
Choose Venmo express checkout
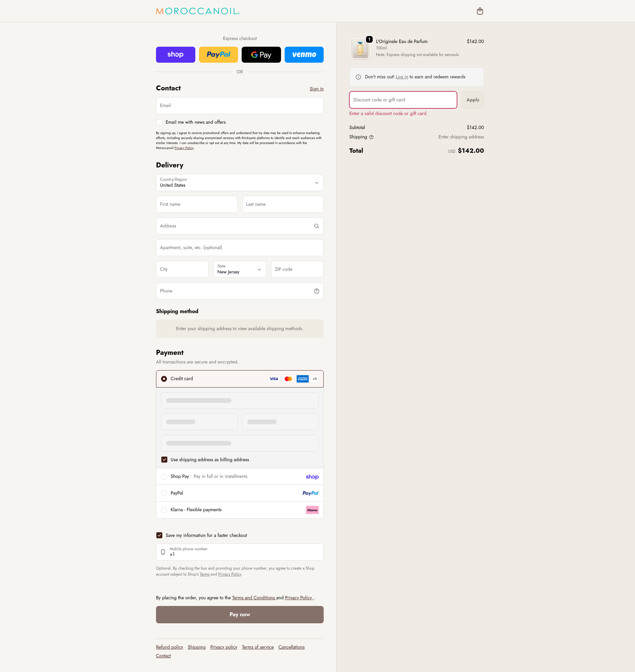click(304, 55)
